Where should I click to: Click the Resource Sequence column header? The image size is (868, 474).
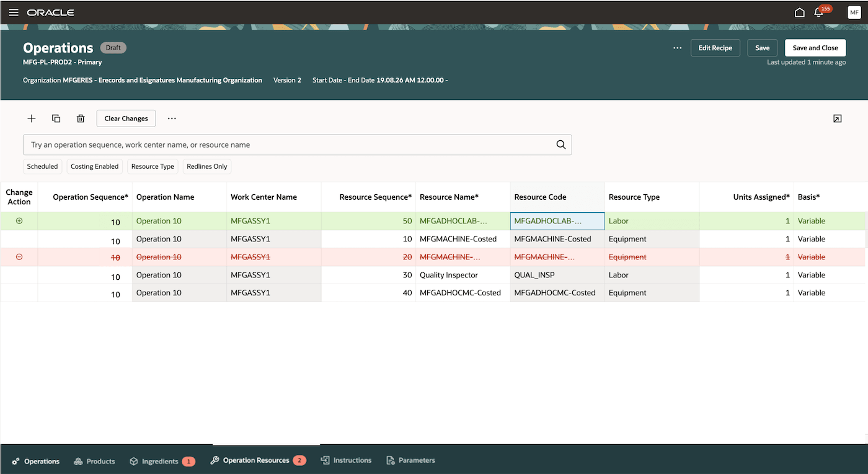click(x=368, y=197)
